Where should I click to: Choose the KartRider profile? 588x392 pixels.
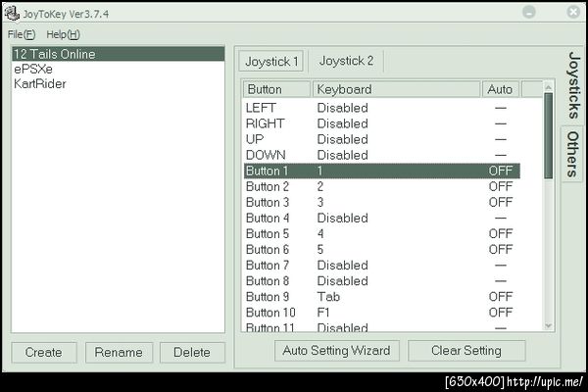(x=38, y=84)
